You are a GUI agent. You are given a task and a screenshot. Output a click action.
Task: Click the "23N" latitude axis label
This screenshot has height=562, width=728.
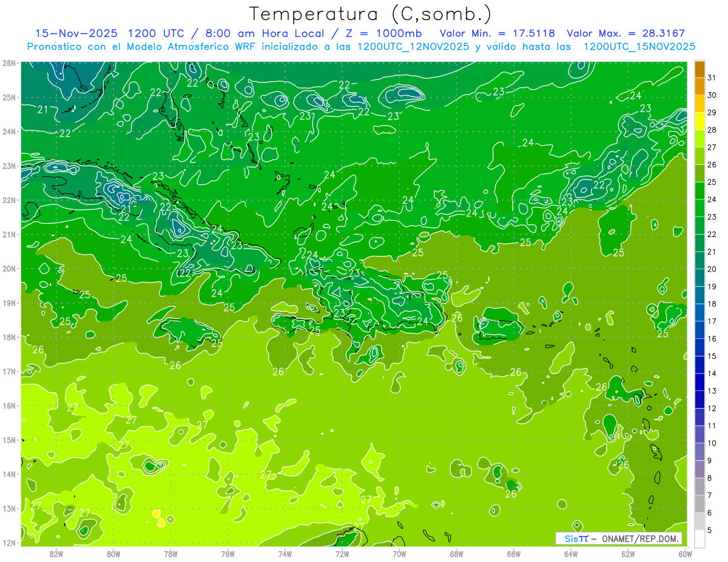(x=8, y=166)
